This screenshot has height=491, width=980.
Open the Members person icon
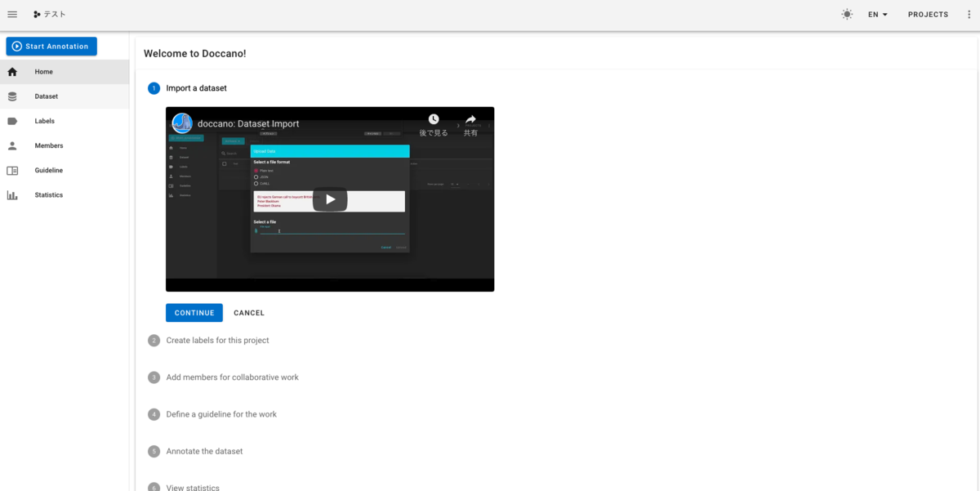pyautogui.click(x=12, y=145)
